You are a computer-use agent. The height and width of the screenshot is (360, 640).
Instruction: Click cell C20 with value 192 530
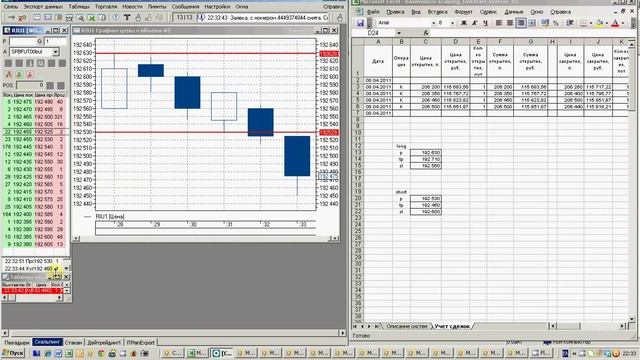point(426,198)
